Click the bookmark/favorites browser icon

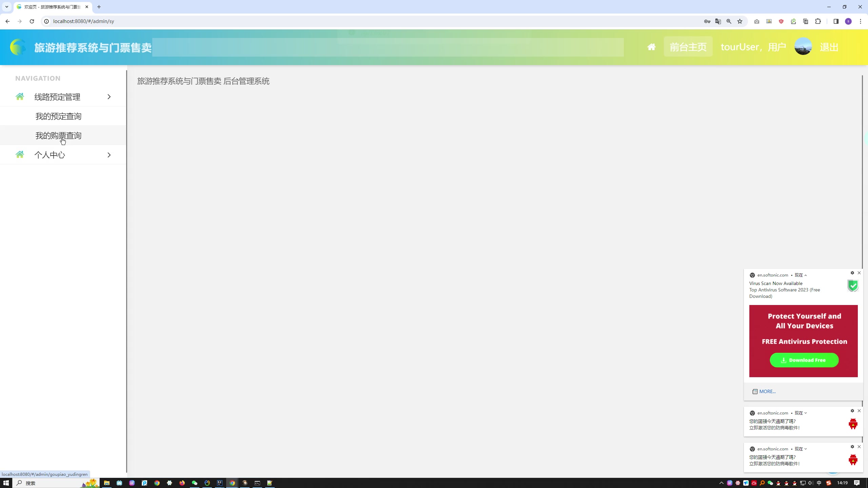pyautogui.click(x=741, y=21)
